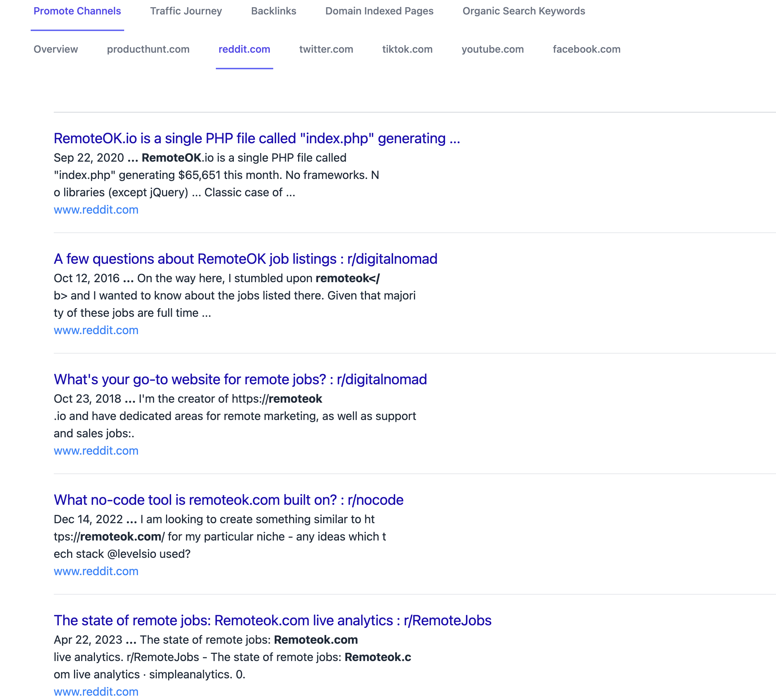Open the facebook.com channel tab
Image resolution: width=776 pixels, height=700 pixels.
[x=586, y=49]
